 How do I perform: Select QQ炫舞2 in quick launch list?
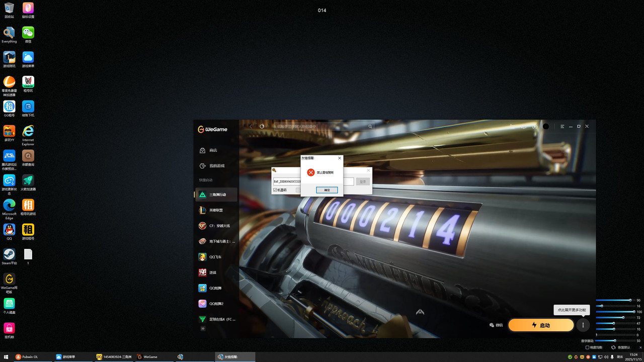click(216, 304)
